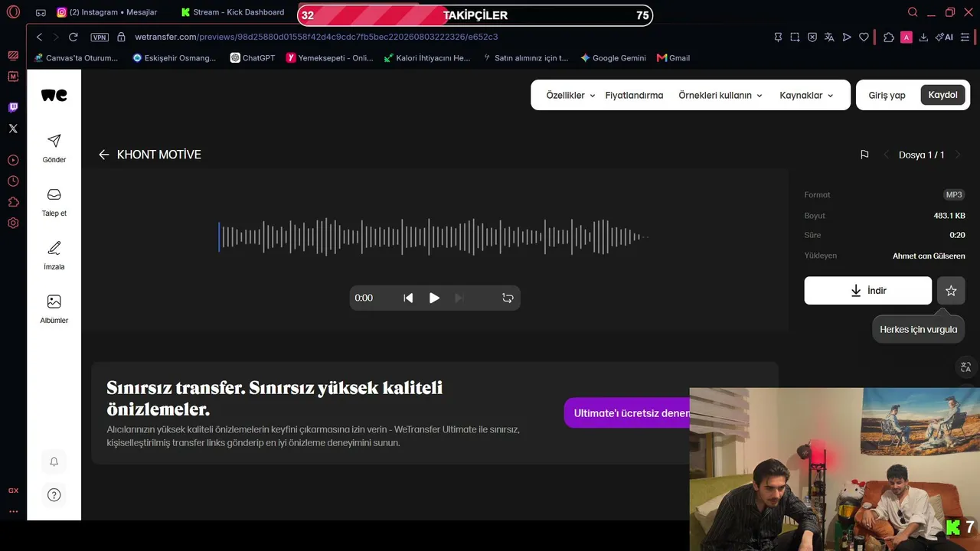Switch to the Stream - Kick Dashboard tab

tap(233, 12)
